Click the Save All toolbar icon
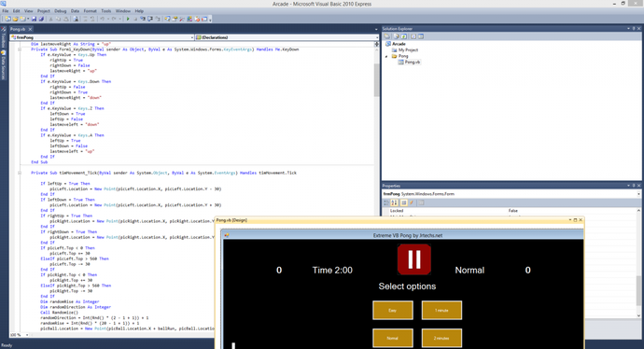Viewport: 644px width, 349px height. 41,19
